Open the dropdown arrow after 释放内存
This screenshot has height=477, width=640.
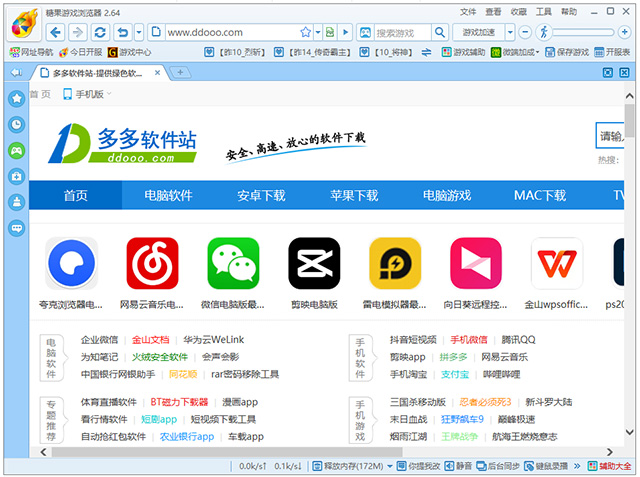coord(390,466)
